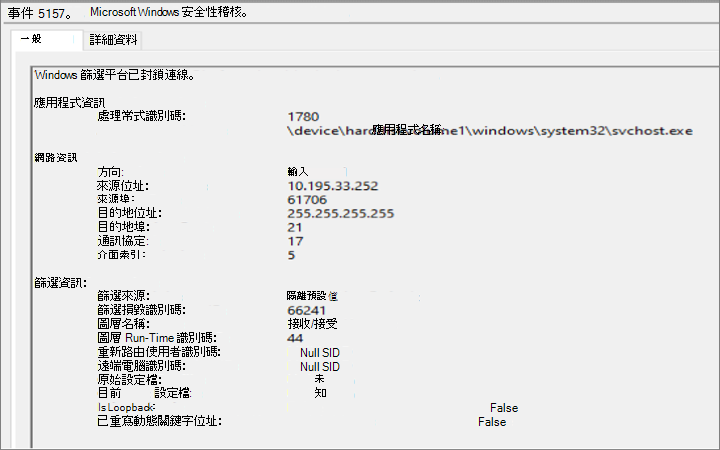This screenshot has height=450, width=720.
Task: Click the 篩選來源 label
Action: pos(124,296)
